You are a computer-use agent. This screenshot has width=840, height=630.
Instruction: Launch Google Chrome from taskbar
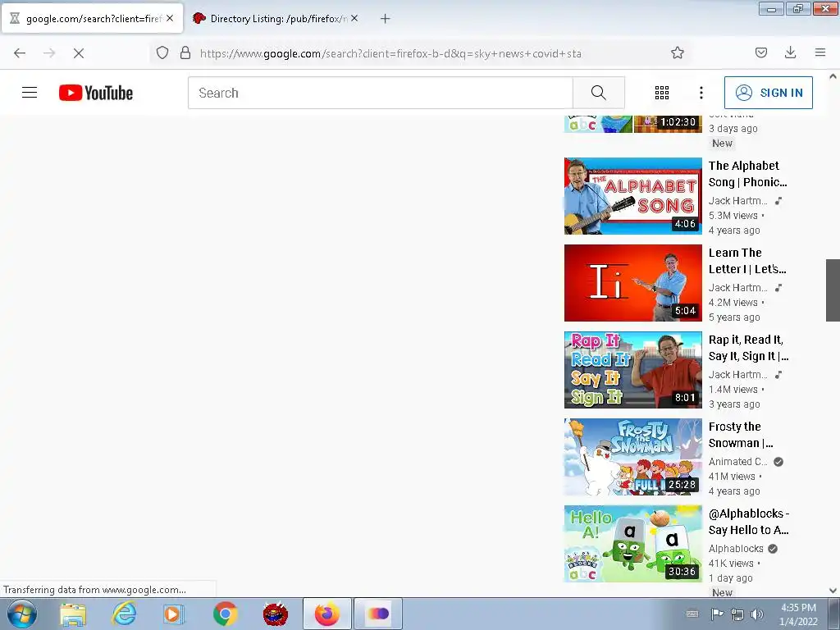click(225, 614)
